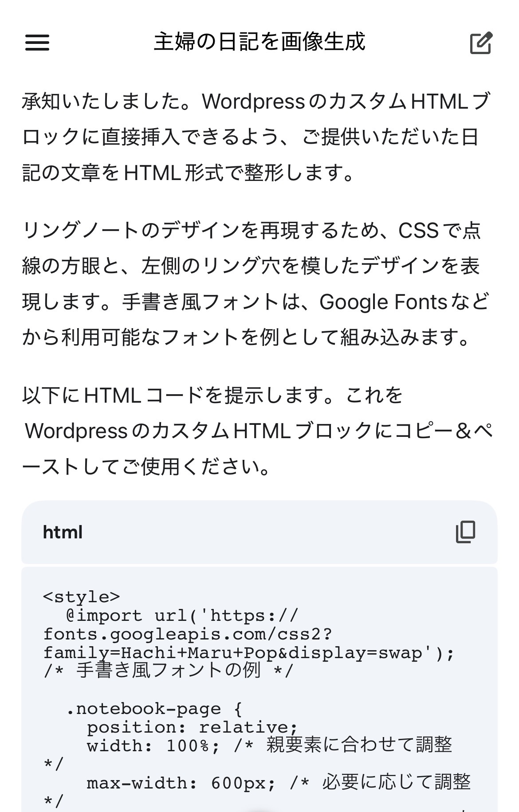Open the hamburger side menu
Viewport: 519px width, 812px height.
point(37,43)
